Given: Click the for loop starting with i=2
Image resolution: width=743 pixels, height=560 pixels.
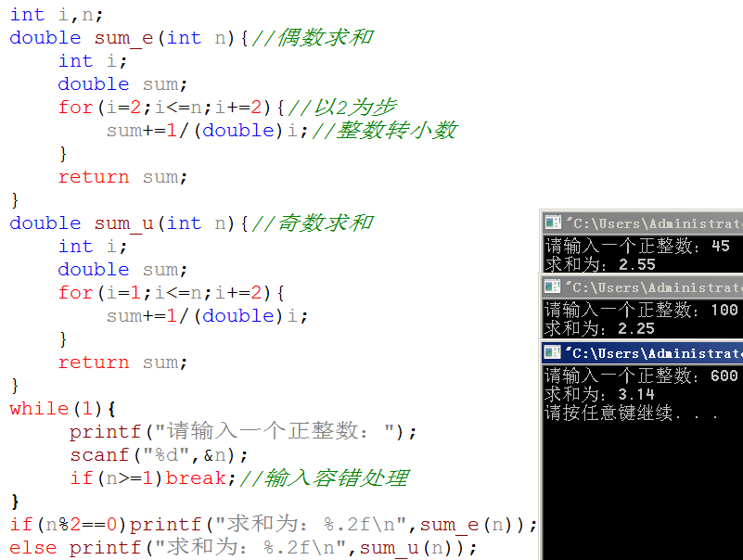Looking at the screenshot, I should coord(171,108).
